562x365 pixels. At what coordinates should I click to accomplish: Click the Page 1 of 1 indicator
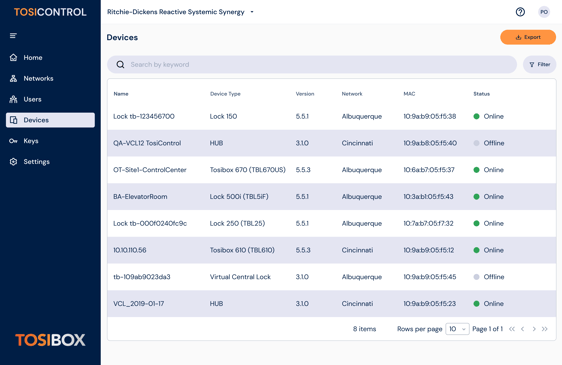coord(487,329)
